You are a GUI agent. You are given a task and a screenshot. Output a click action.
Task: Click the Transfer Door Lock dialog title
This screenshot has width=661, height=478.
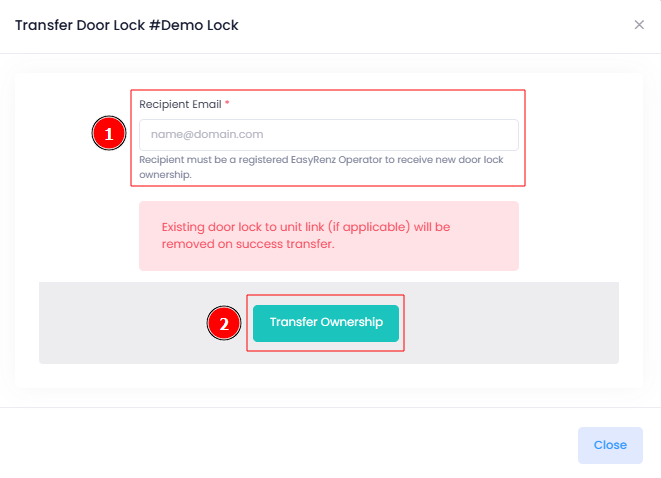(127, 25)
